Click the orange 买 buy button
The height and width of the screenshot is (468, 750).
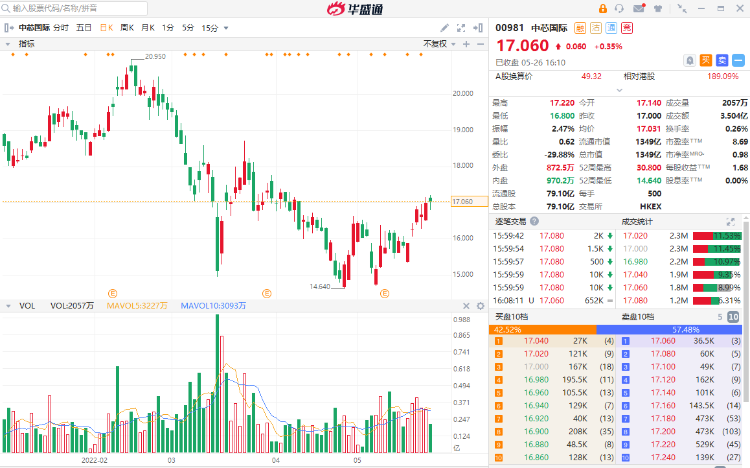[x=706, y=60]
